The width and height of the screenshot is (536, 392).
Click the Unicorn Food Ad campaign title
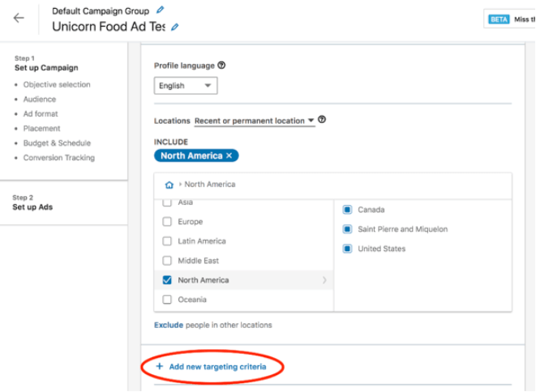(109, 27)
